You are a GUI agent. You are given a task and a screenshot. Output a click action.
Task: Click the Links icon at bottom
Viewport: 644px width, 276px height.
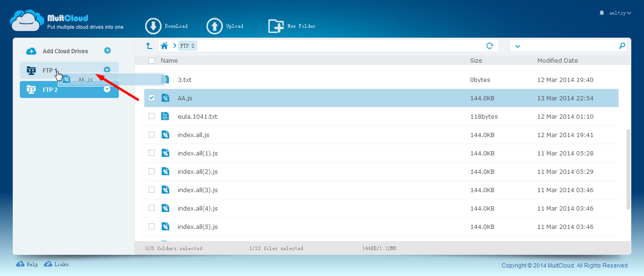48,264
